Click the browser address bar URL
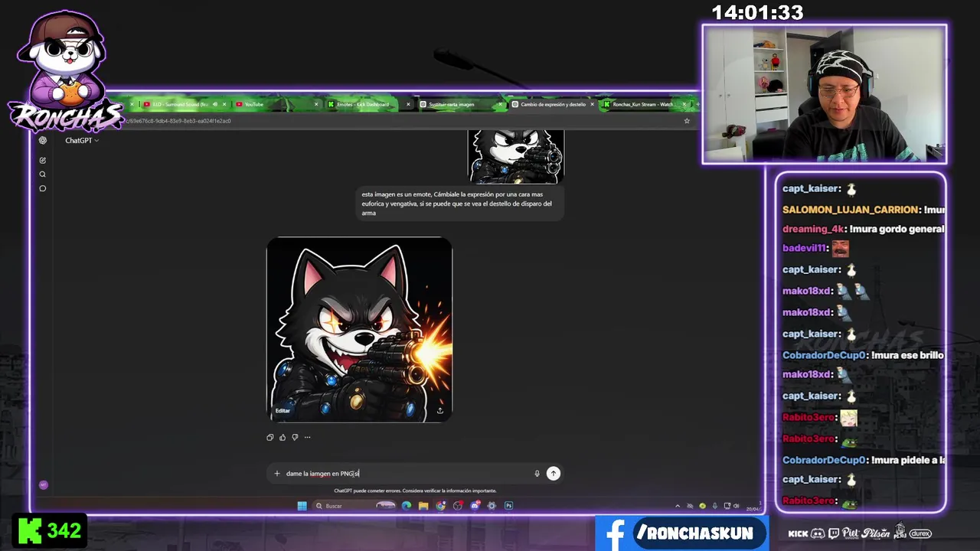Screen dimensions: 980x551 [178, 121]
